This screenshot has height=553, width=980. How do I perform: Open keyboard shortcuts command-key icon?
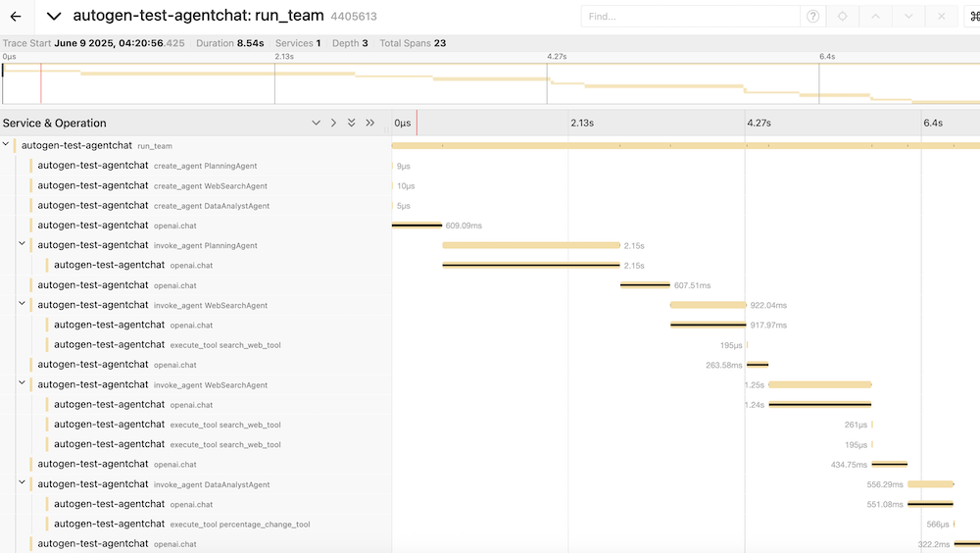pos(974,17)
